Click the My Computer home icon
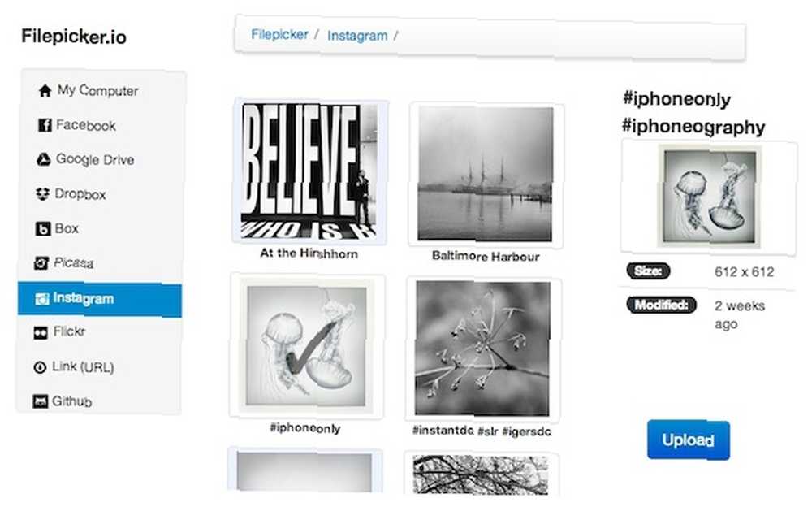This screenshot has width=812, height=511. pos(45,91)
